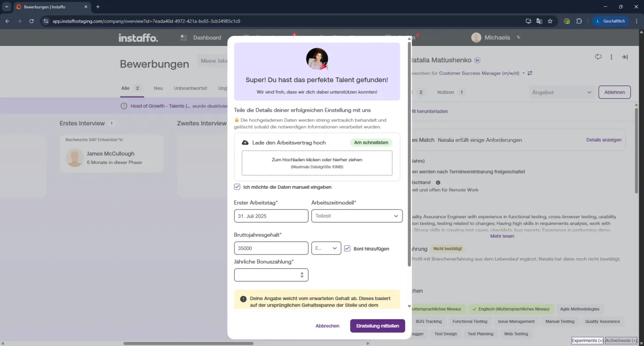Click the info icon next to Deutschland
This screenshot has width=644, height=346.
point(438,183)
